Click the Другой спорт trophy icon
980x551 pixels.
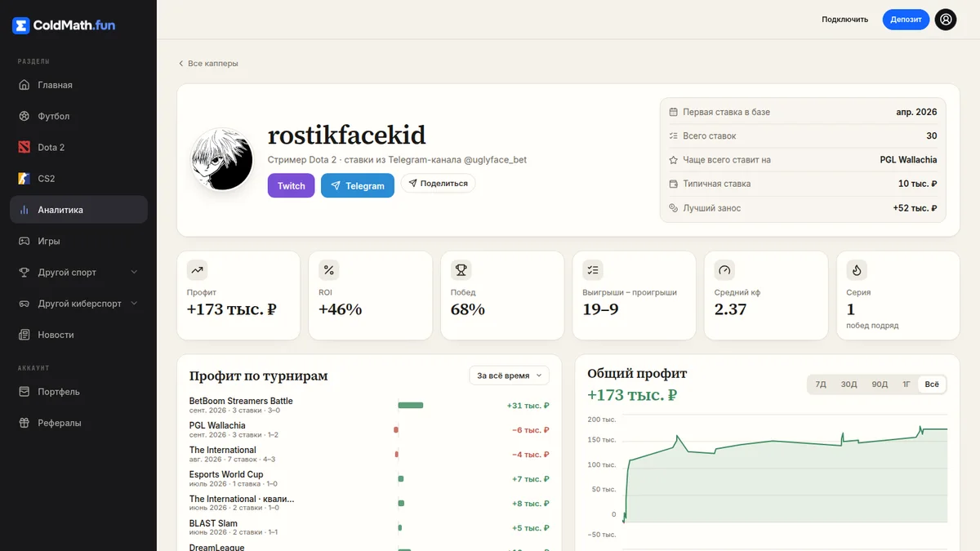point(23,272)
